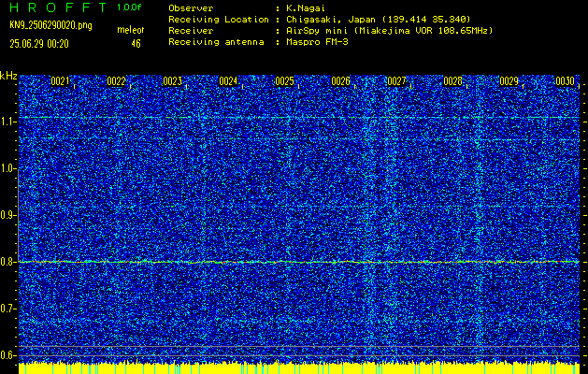
Task: Click time marker 0025
Action: [284, 81]
